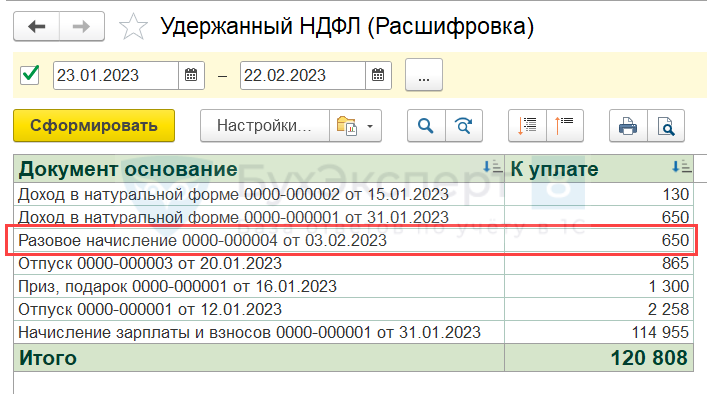Viewport: 707px width, 394px height.
Task: Sort by Документ основание column icon
Action: click(492, 167)
